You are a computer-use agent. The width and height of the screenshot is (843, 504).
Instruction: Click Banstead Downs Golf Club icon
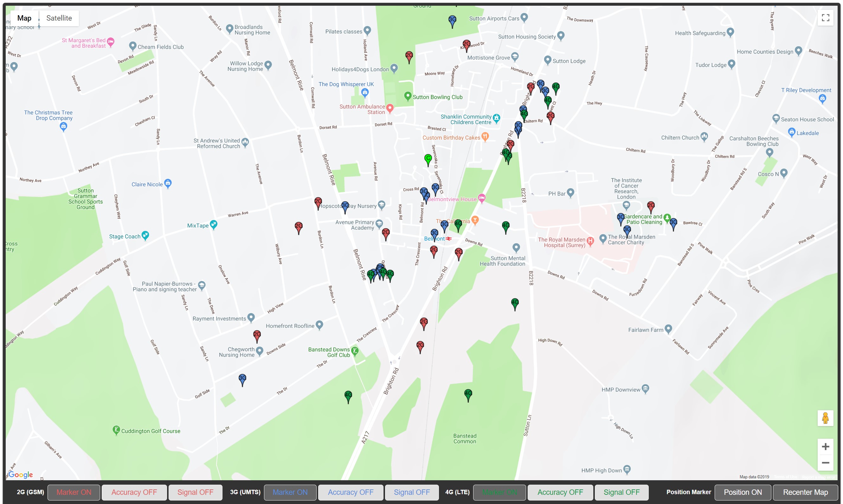coord(355,351)
